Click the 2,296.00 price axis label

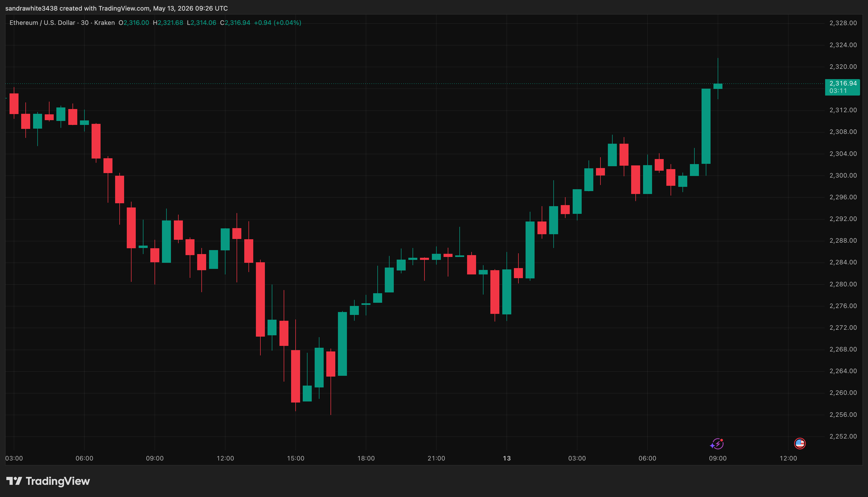tap(843, 197)
